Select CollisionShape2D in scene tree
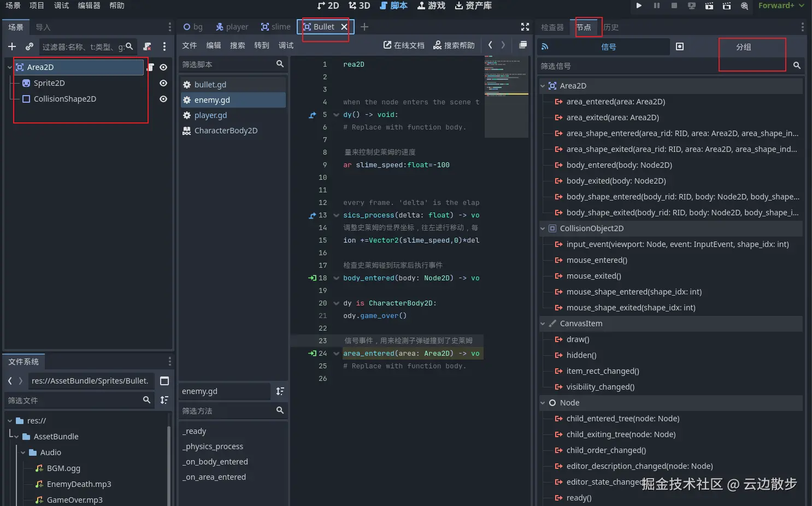The image size is (812, 506). [x=64, y=99]
